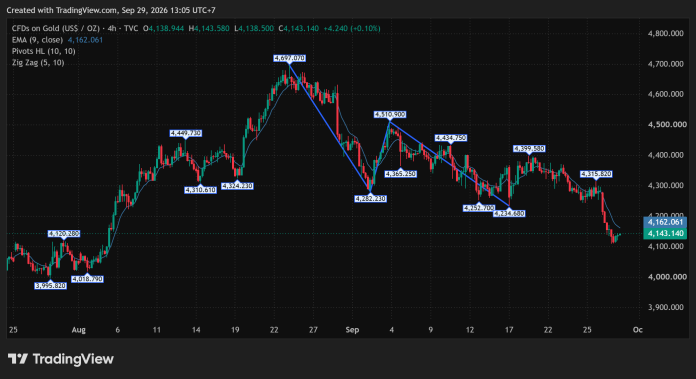Click the pivot high label 4,434.750

(x=451, y=138)
